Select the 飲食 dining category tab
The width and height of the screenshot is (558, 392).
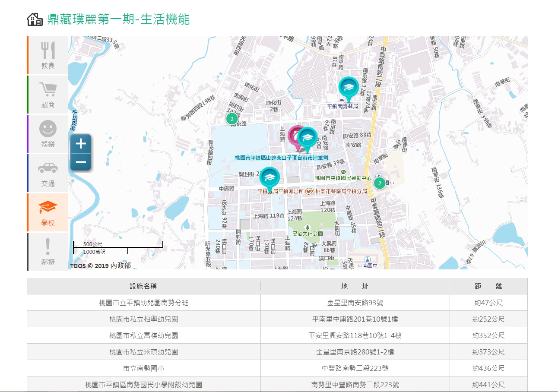coord(48,55)
